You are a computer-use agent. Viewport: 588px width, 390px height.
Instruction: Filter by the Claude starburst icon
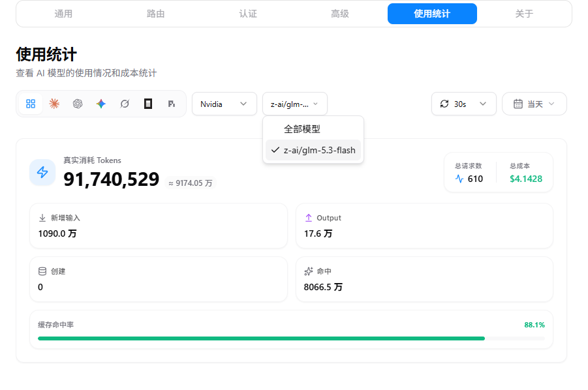[x=54, y=104]
